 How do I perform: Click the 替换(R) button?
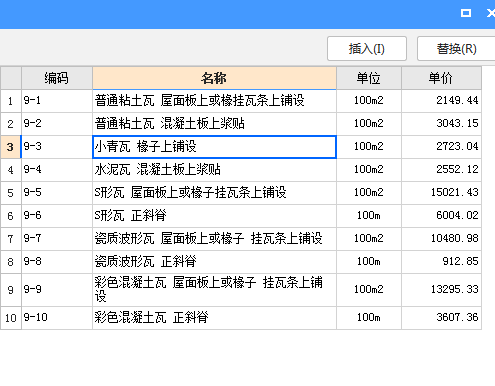[456, 49]
